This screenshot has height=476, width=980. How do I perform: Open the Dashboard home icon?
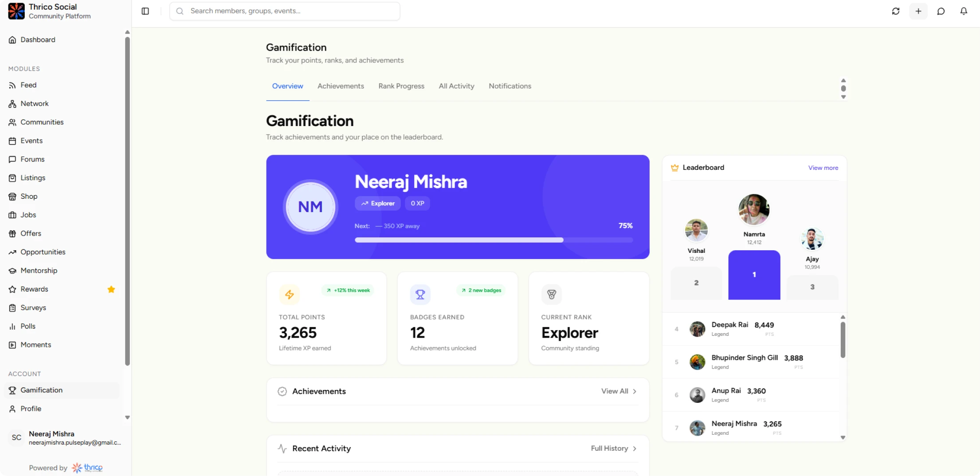coord(12,40)
